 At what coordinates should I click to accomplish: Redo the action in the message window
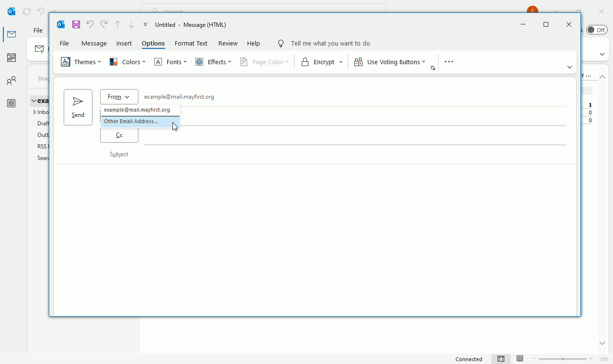[x=104, y=24]
